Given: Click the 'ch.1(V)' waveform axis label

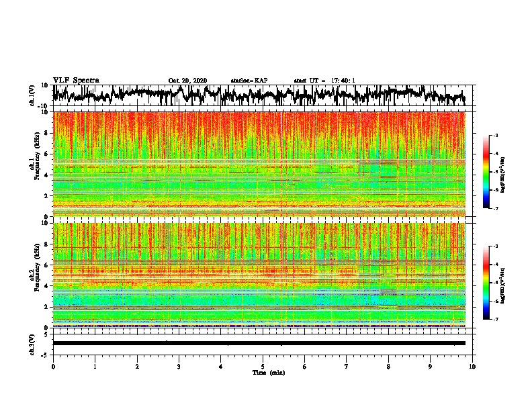Looking at the screenshot, I should (32, 95).
